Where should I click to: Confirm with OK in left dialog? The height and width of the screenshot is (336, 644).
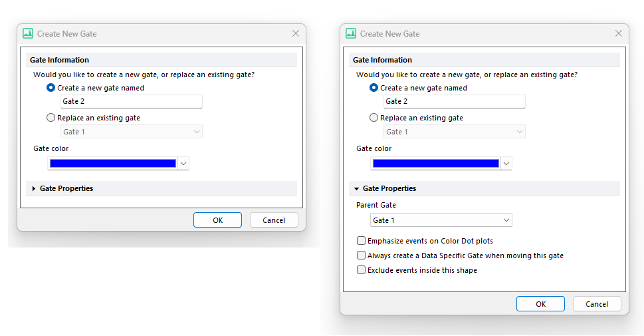218,220
